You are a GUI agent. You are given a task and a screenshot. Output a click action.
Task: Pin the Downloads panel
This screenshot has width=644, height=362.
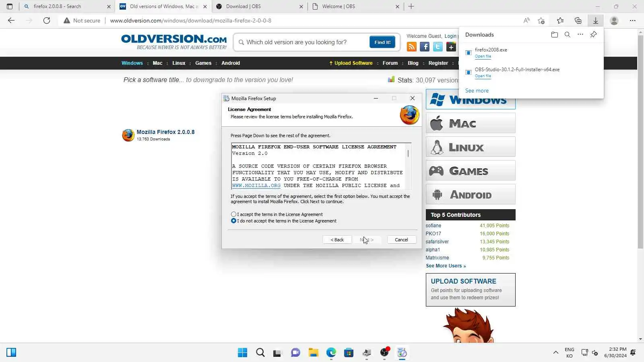pyautogui.click(x=593, y=35)
